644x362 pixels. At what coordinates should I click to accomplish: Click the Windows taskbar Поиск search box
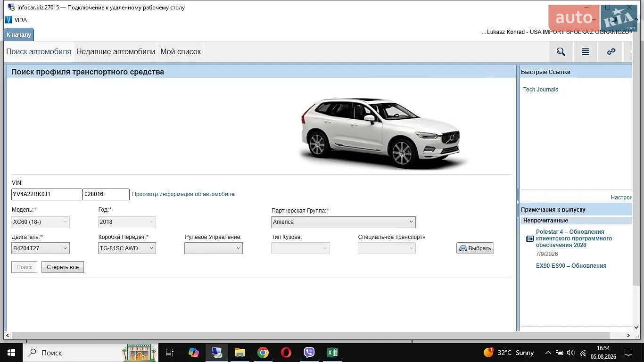click(x=91, y=353)
